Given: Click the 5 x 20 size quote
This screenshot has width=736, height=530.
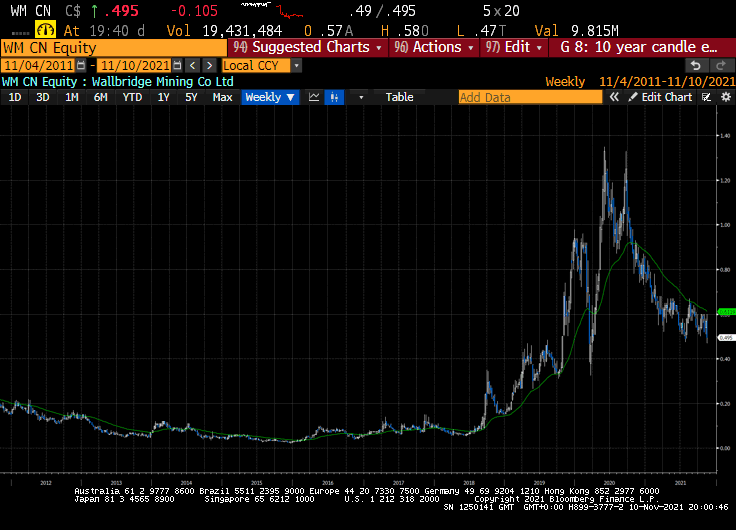Looking at the screenshot, I should (501, 10).
